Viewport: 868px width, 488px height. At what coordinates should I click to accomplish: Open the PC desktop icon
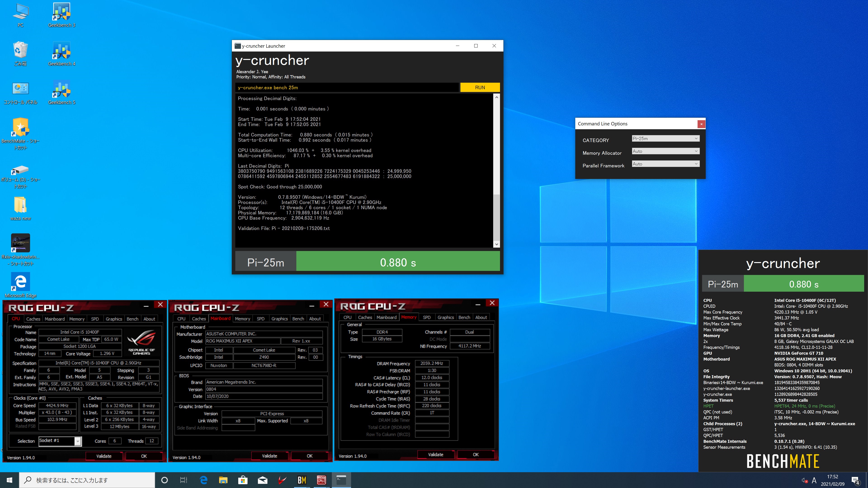[x=20, y=15]
